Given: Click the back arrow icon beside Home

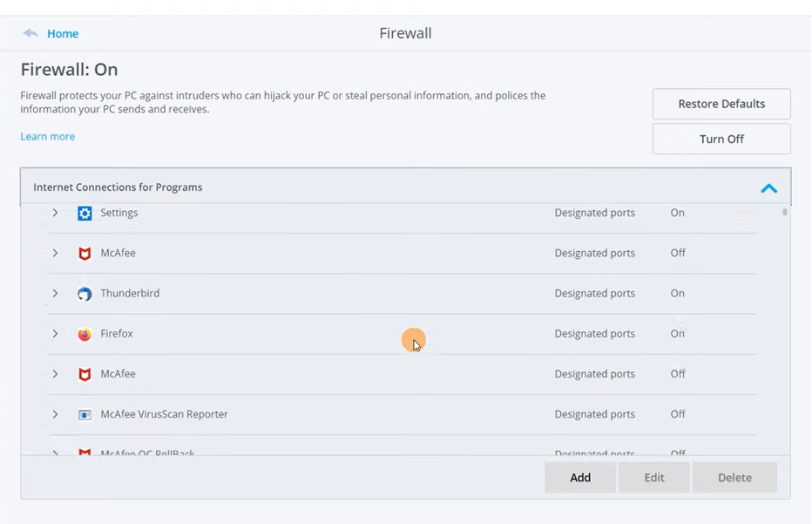Looking at the screenshot, I should [x=30, y=33].
